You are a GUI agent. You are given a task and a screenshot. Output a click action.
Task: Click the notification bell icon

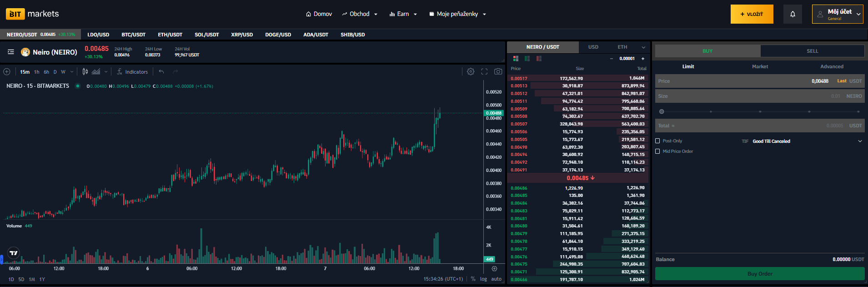tap(793, 14)
